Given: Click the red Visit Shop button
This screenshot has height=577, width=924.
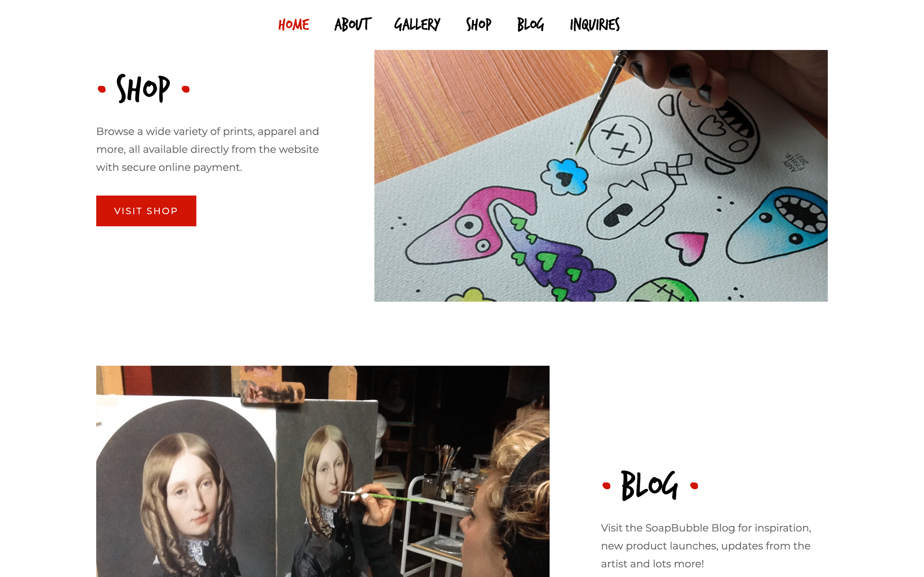Looking at the screenshot, I should coord(146,211).
